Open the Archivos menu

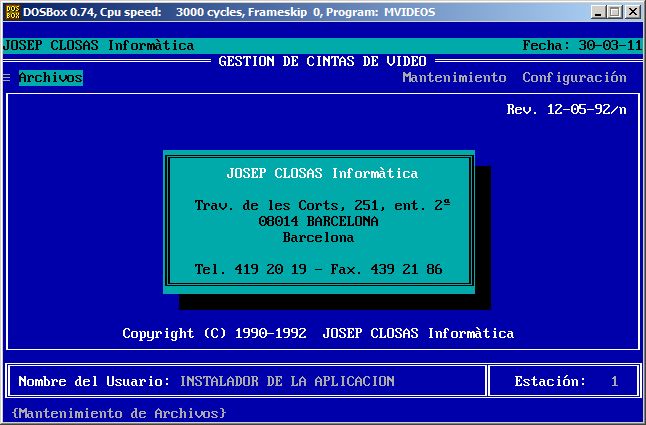50,78
